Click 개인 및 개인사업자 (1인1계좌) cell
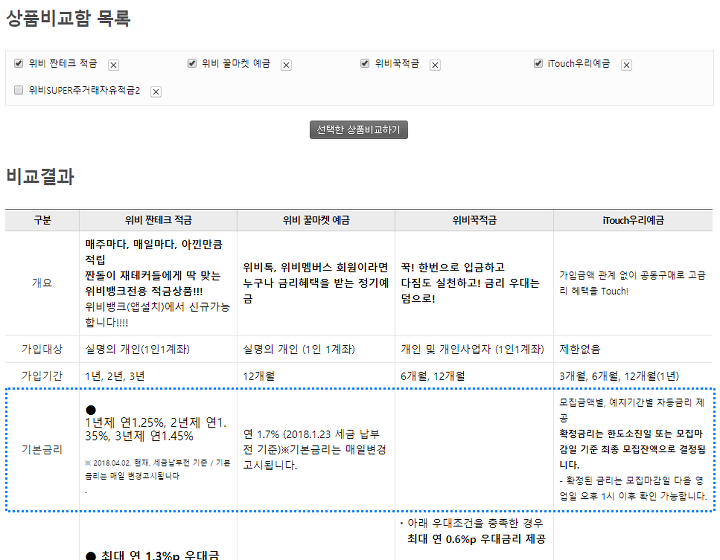Screen dimensions: 720x560 coord(472,349)
